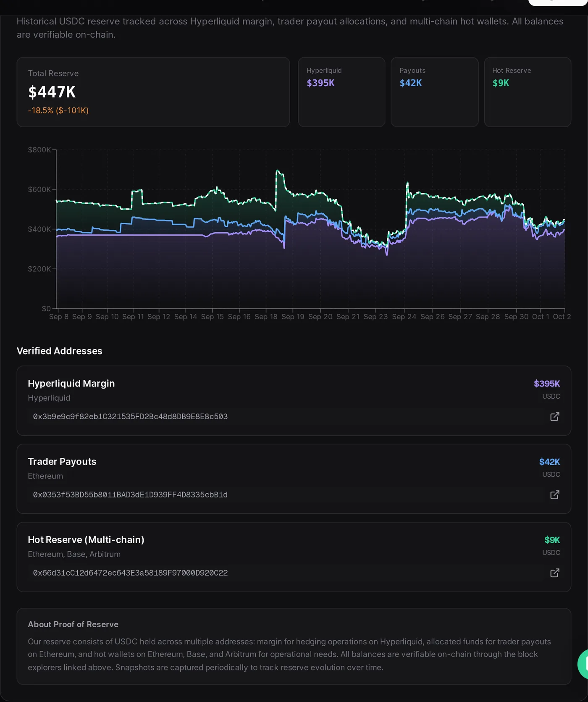
Task: Click the "Sep 24" label on chart x-axis
Action: pos(404,317)
